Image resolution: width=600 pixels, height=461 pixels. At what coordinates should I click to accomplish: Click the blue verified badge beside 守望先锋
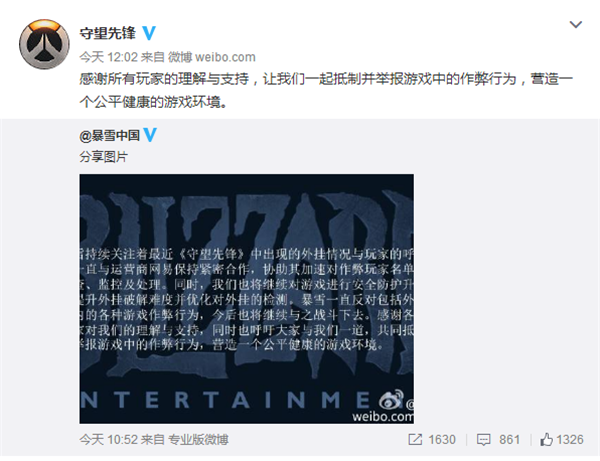pos(149,33)
